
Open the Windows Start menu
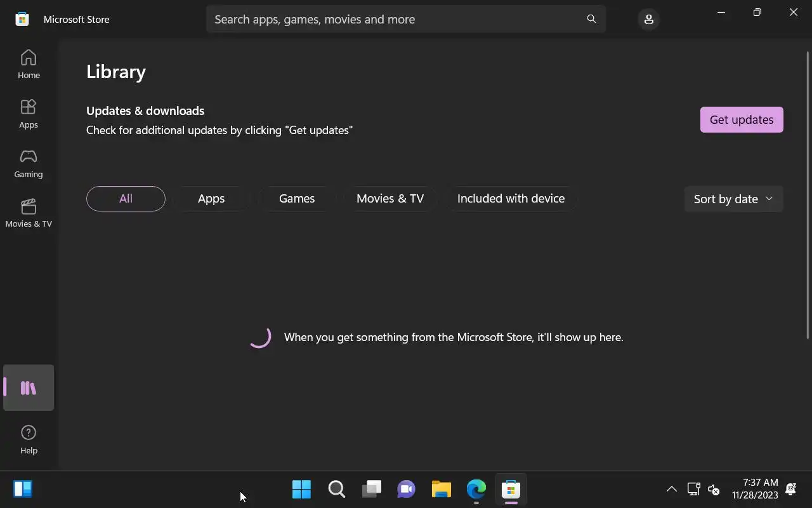click(301, 489)
